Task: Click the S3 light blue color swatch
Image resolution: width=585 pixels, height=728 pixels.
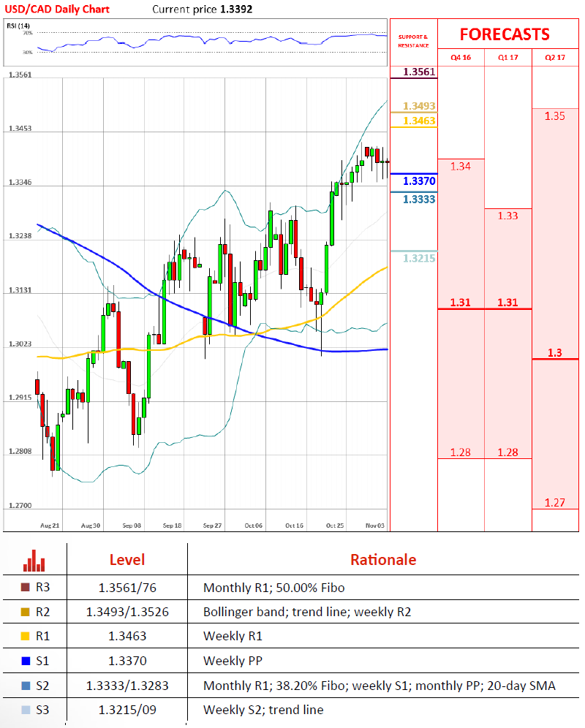Action: [26, 710]
